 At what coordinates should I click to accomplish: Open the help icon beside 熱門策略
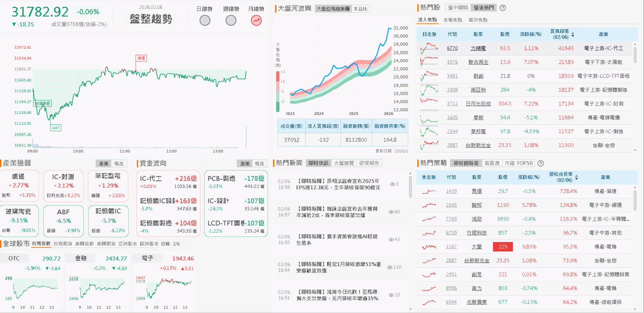point(541,163)
